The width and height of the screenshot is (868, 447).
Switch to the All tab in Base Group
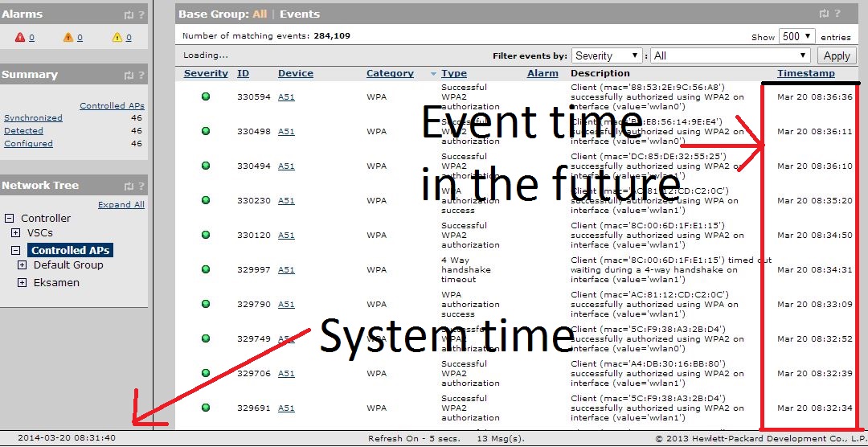click(x=260, y=14)
